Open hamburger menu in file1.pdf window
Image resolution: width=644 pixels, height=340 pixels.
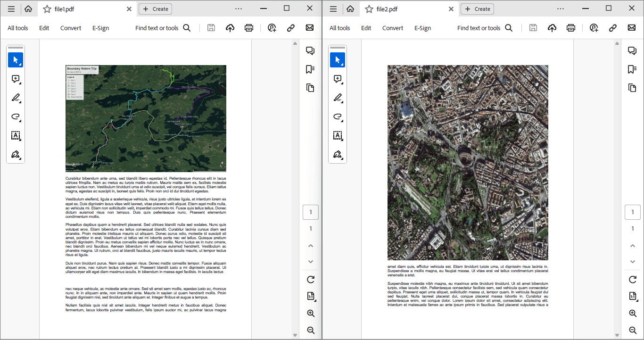pyautogui.click(x=11, y=9)
